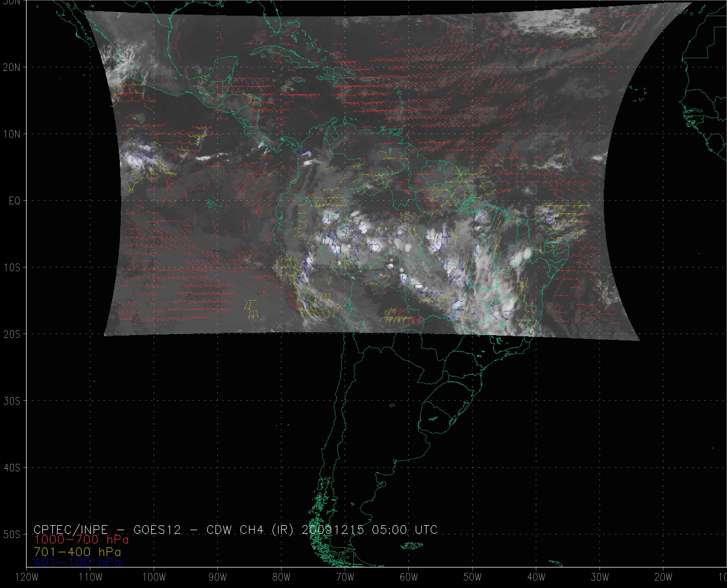Click the yellow 701-400 hPa legend entry
Image resolution: width=727 pixels, height=588 pixels.
(77, 552)
